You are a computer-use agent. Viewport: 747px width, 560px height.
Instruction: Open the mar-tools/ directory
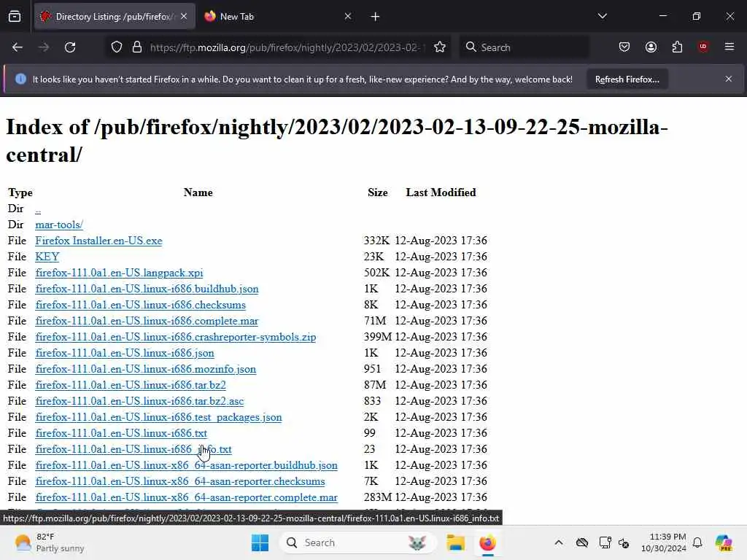tap(59, 225)
